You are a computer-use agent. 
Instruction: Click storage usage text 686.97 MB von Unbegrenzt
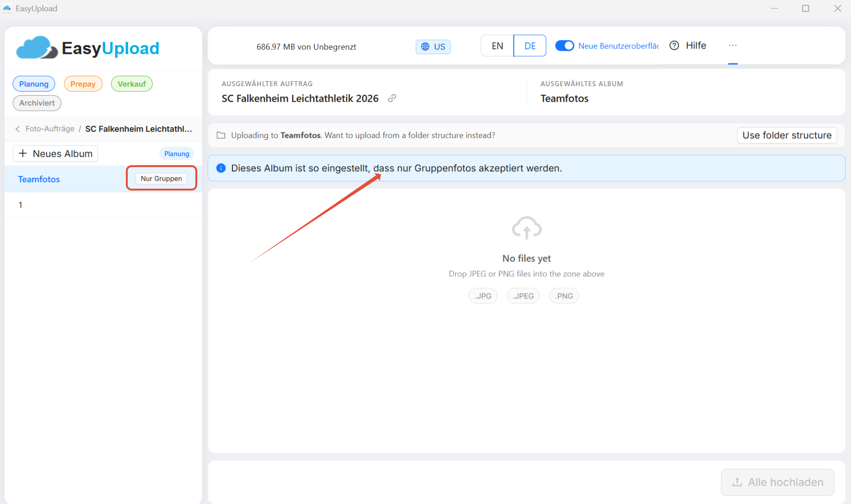306,46
